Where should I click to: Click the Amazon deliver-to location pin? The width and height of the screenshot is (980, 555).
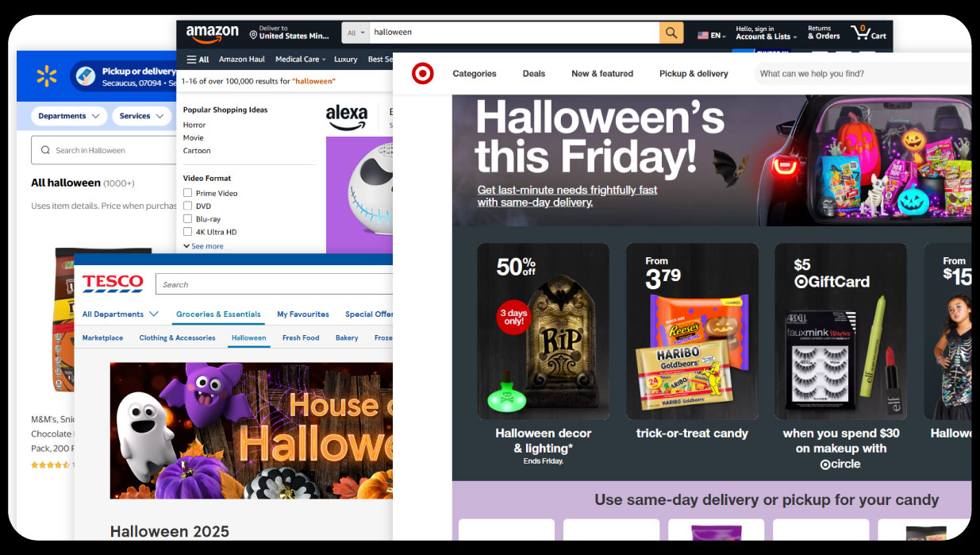(x=254, y=35)
